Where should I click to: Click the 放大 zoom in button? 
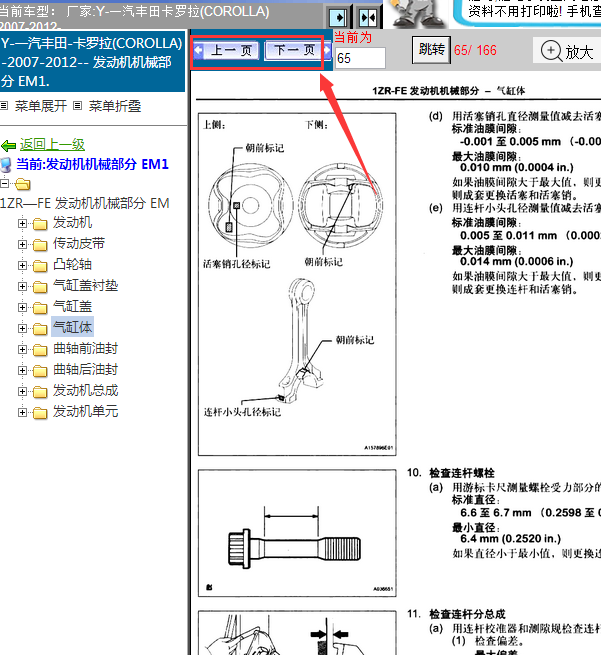(567, 51)
